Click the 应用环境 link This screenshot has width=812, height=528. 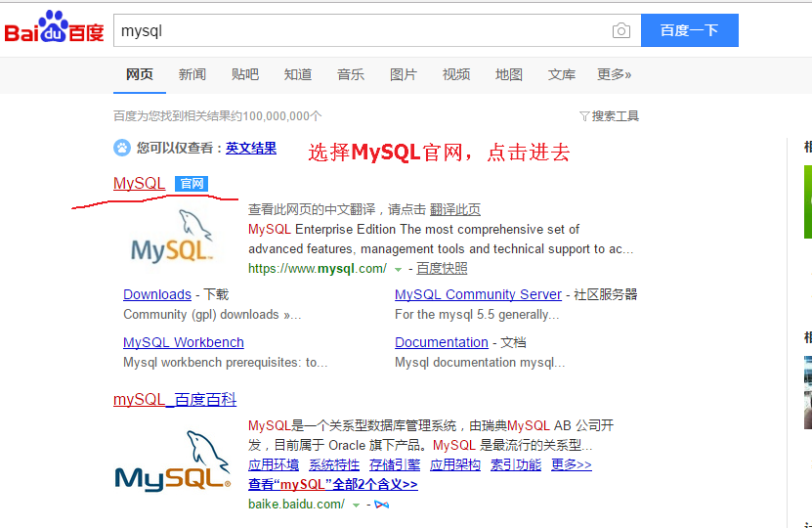[274, 464]
